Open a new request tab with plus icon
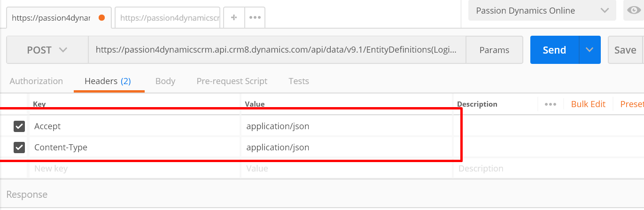The image size is (644, 210). click(234, 17)
